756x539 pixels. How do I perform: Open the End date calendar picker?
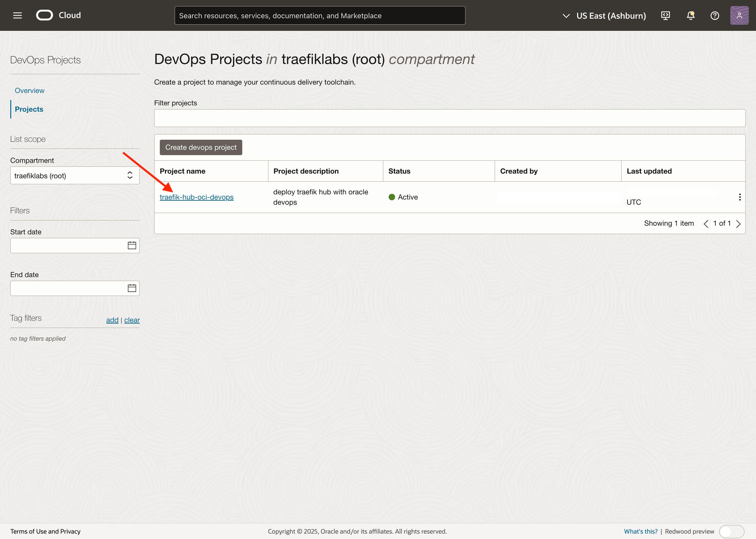tap(132, 288)
